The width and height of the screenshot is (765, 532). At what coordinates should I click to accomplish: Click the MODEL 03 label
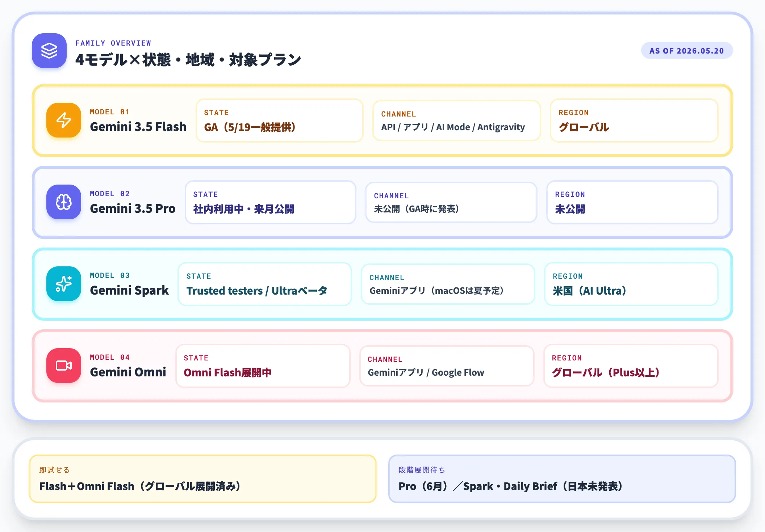click(109, 275)
